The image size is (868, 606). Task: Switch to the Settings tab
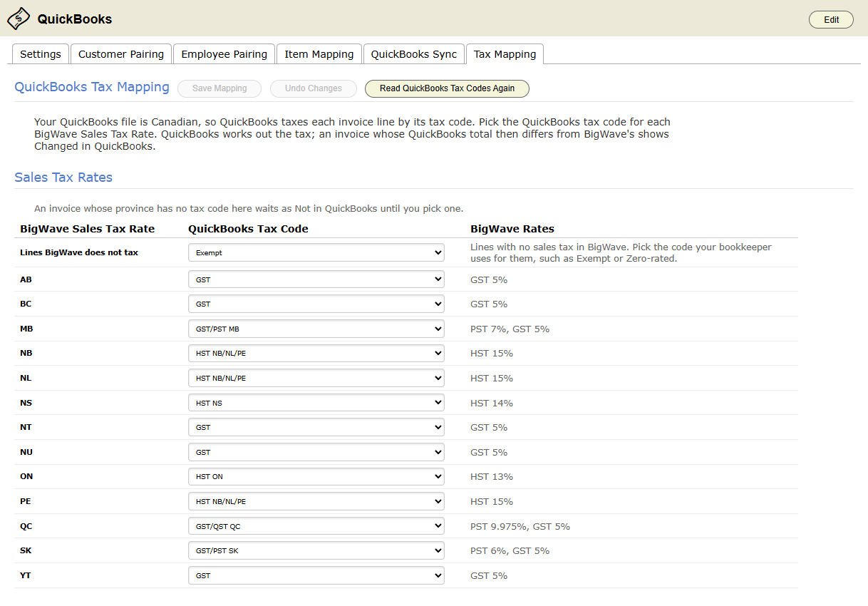[41, 54]
